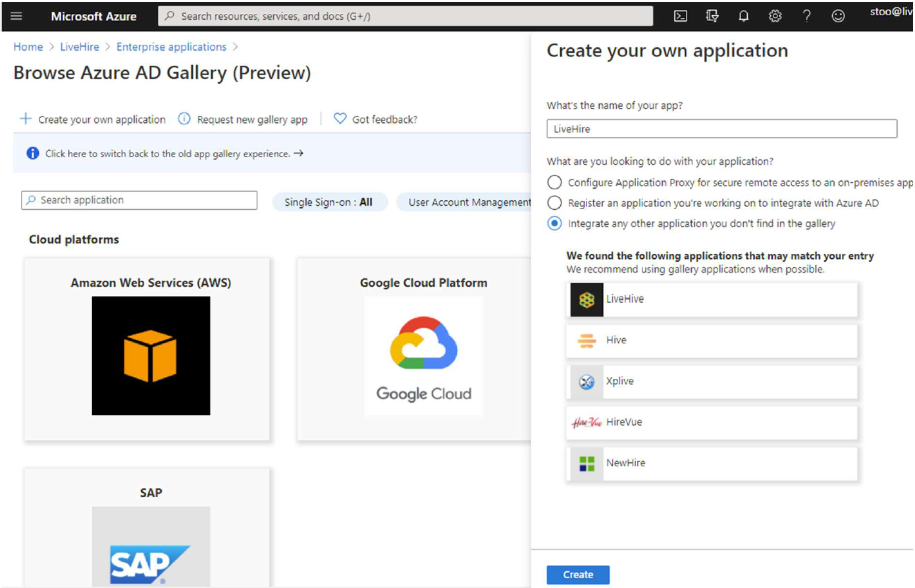Viewport: 915px width, 588px height.
Task: Select Register an application radio option
Action: (x=555, y=203)
